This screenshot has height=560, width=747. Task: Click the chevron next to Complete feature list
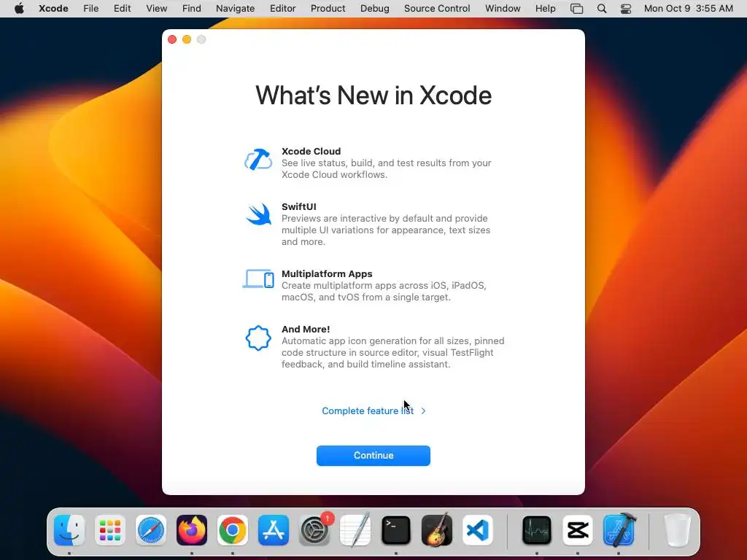click(x=423, y=411)
